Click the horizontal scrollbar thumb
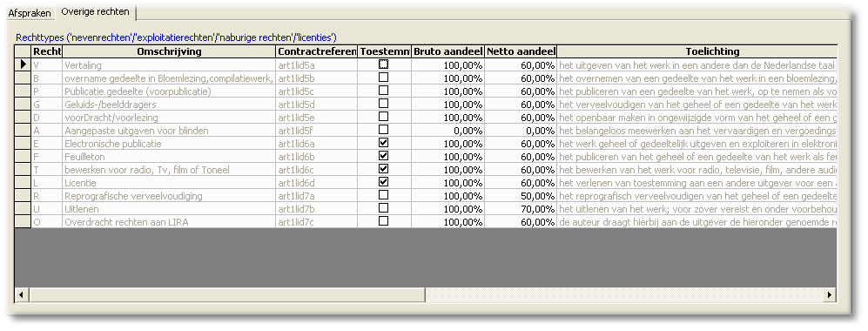The height and width of the screenshot is (331, 868). 227,295
